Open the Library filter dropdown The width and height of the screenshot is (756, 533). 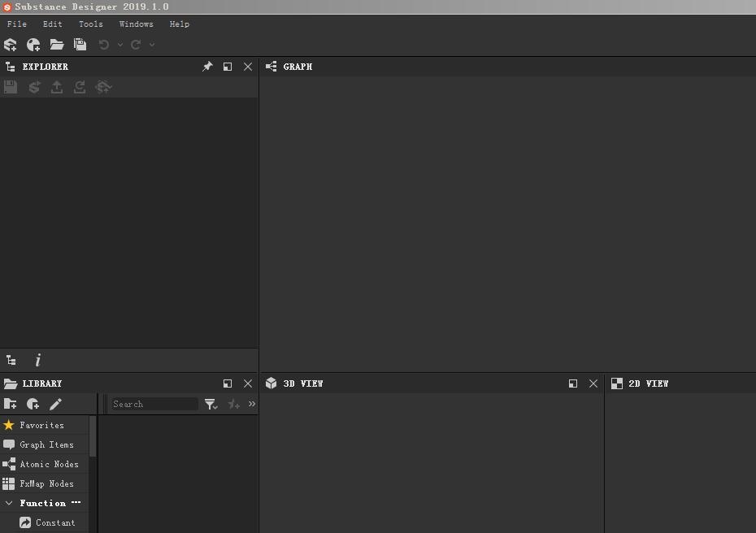(211, 404)
